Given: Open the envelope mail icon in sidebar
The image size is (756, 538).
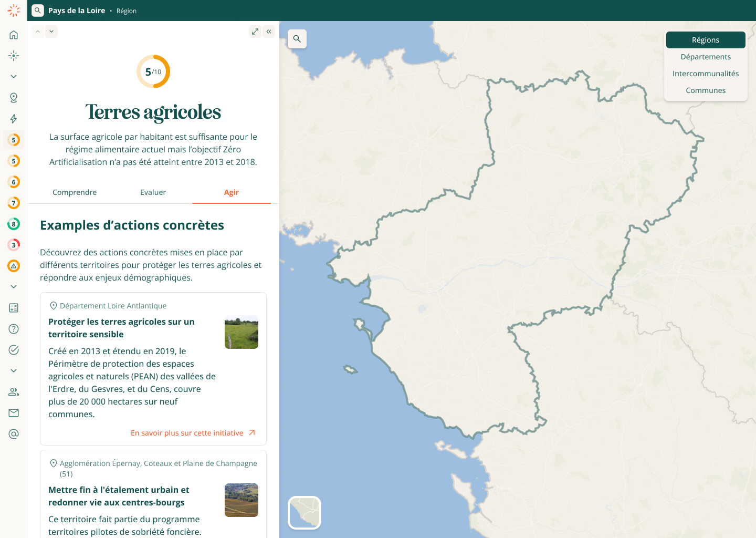Looking at the screenshot, I should (14, 413).
